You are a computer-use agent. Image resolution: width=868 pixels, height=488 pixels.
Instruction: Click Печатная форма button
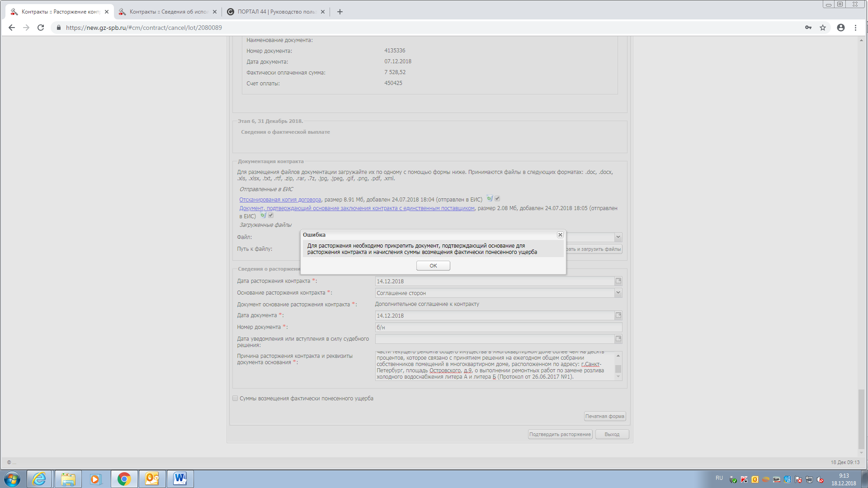[604, 417]
